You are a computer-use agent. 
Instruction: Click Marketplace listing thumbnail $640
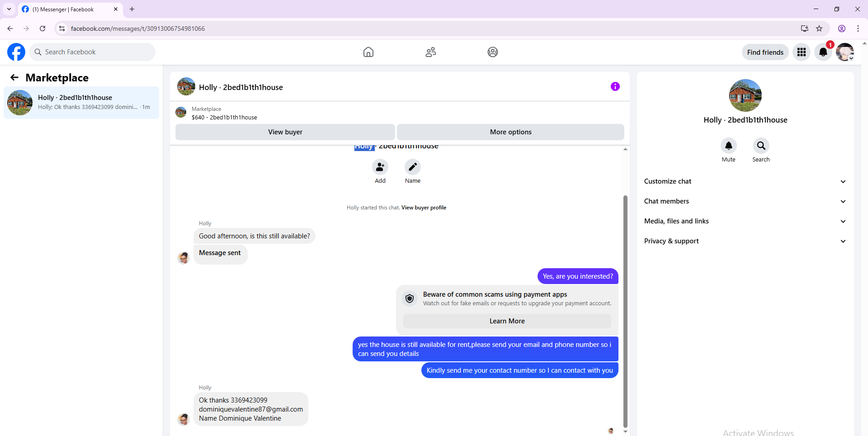click(181, 112)
